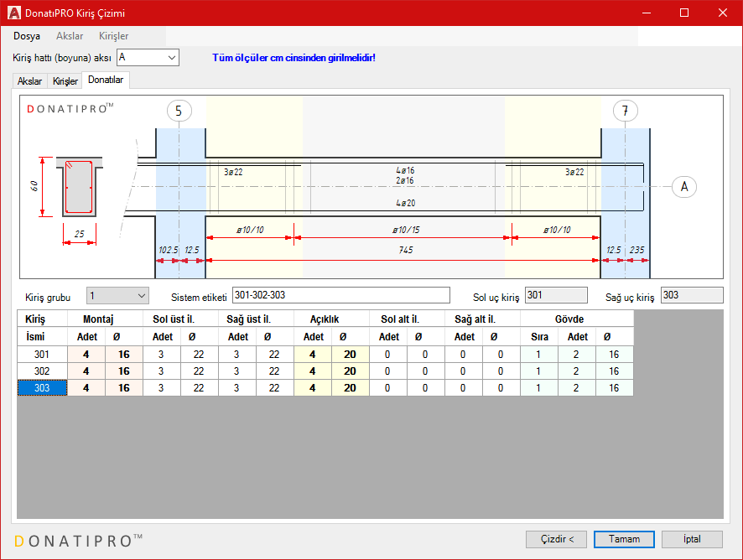Select beam row 302 in table

click(x=42, y=371)
